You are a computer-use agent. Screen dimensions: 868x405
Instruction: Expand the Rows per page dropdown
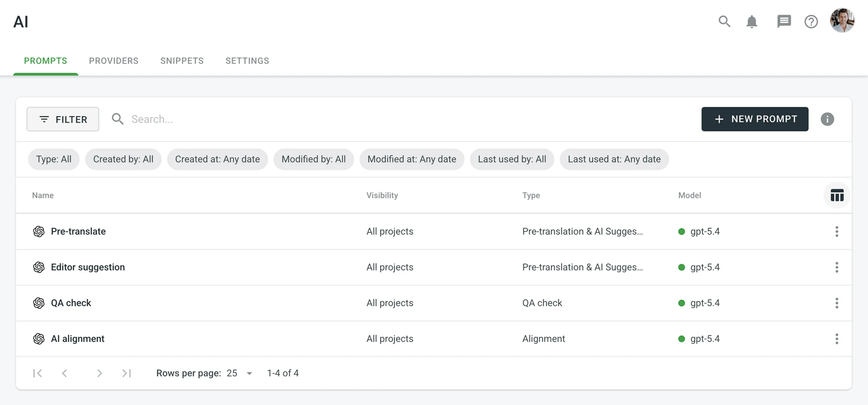tap(240, 373)
